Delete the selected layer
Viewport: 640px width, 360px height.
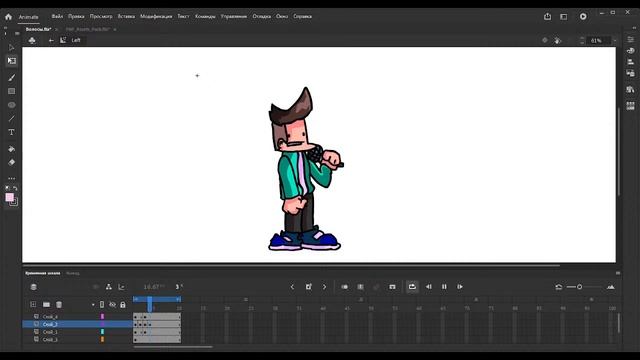tap(59, 304)
